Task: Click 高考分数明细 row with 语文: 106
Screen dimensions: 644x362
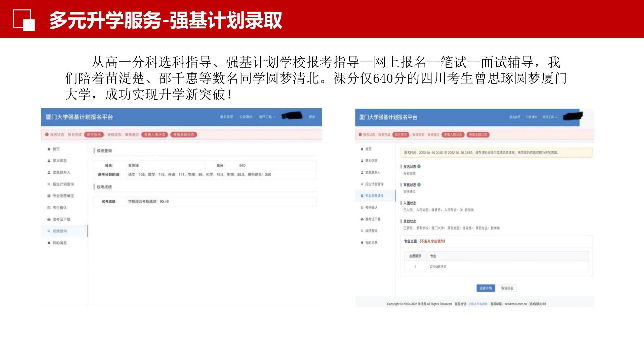Action: point(205,174)
